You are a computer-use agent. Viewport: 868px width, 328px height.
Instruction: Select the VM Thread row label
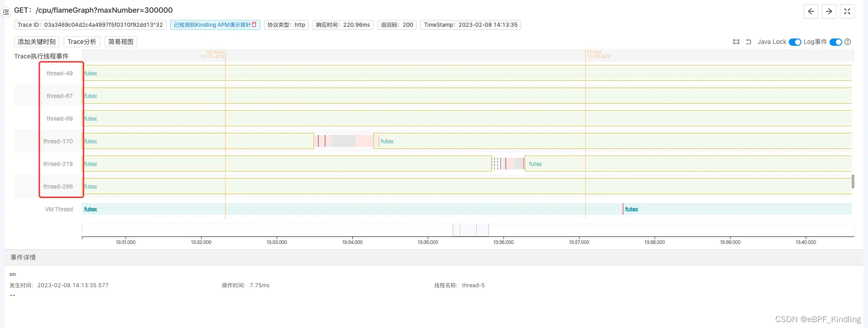coord(59,209)
